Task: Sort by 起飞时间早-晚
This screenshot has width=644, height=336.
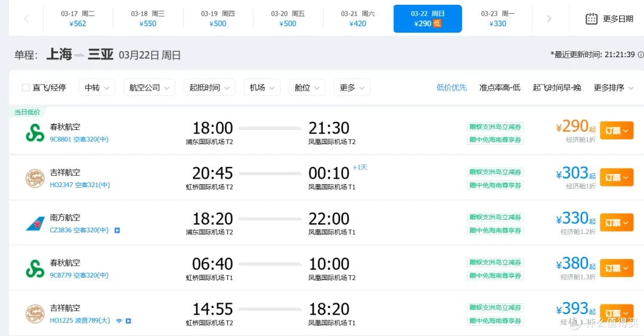Action: click(556, 88)
